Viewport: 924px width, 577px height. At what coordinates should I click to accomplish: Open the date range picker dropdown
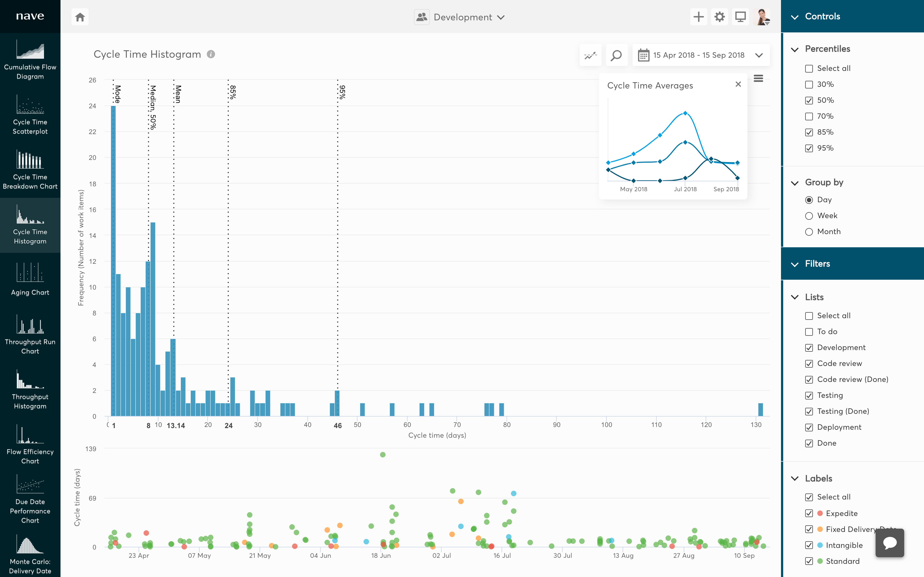pos(759,55)
